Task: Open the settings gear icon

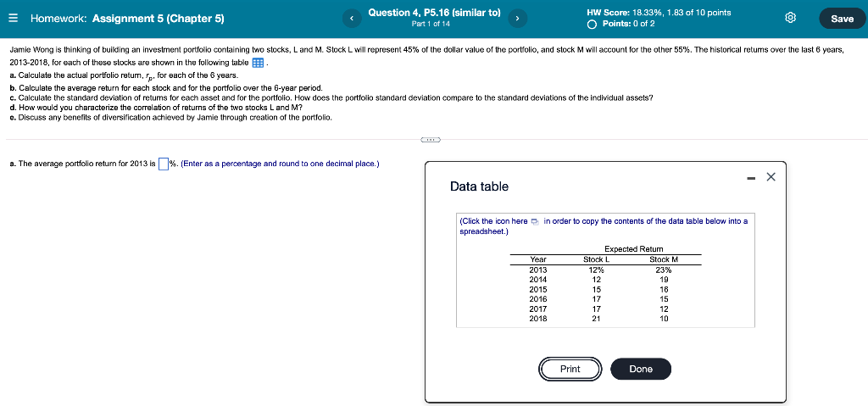Action: [792, 19]
